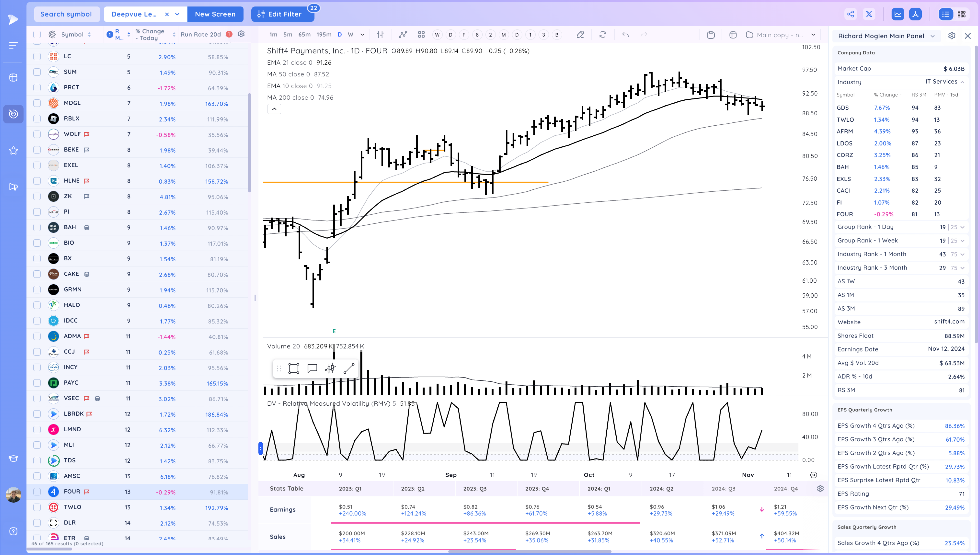Collapse the indicator legend chevron
Screen dimensions: 980x555
coord(274,109)
